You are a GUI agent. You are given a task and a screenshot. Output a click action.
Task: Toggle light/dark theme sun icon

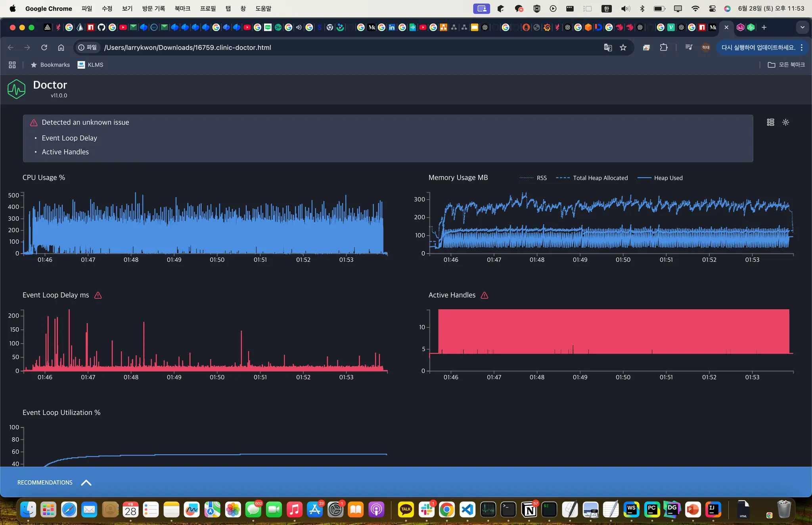pyautogui.click(x=785, y=122)
